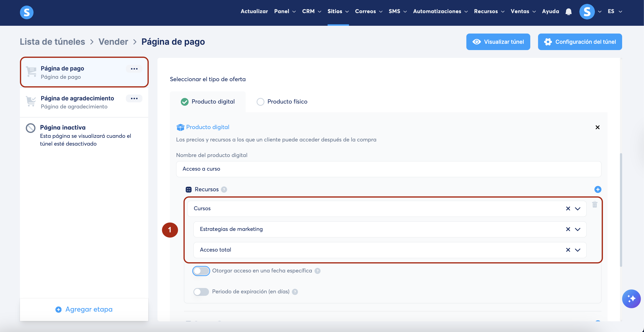Open the AI assistant sparkle button
The height and width of the screenshot is (332, 644).
(631, 298)
